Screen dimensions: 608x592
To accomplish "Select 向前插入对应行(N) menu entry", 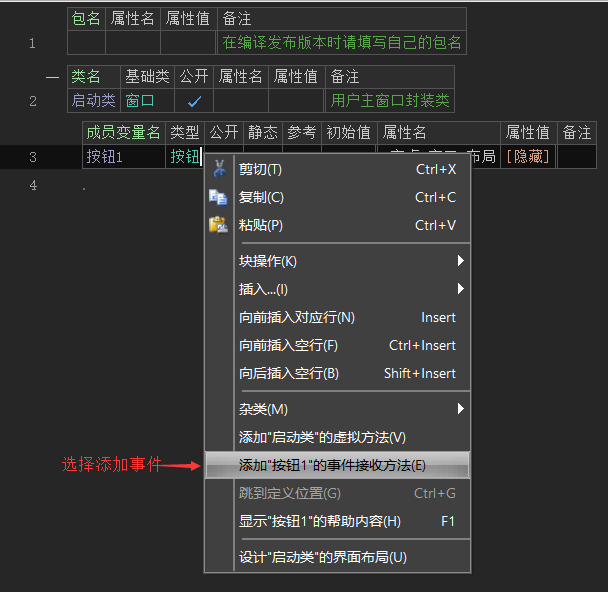I will (337, 317).
